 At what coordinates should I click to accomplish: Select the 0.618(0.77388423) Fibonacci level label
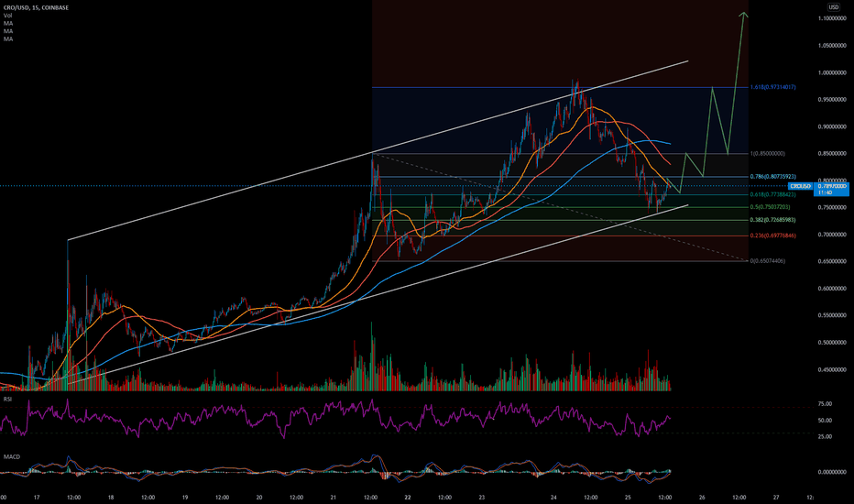[772, 194]
